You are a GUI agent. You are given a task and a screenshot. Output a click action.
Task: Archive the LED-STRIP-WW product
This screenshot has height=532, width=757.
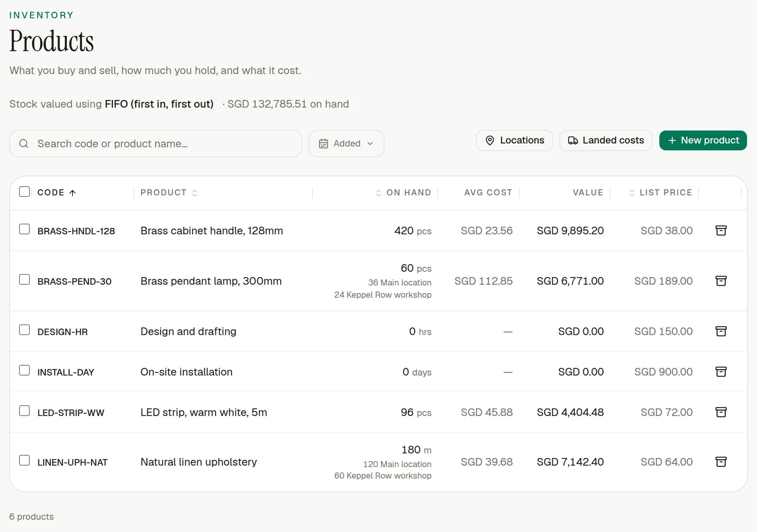coord(721,412)
